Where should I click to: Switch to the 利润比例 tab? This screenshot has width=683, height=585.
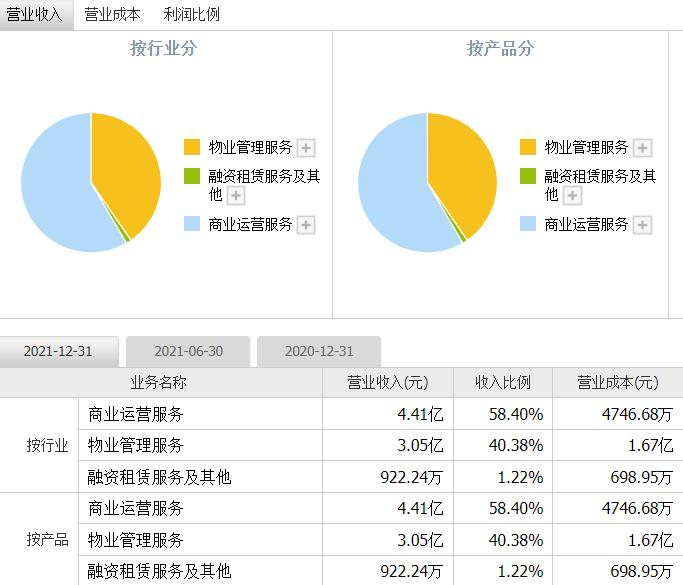[191, 14]
